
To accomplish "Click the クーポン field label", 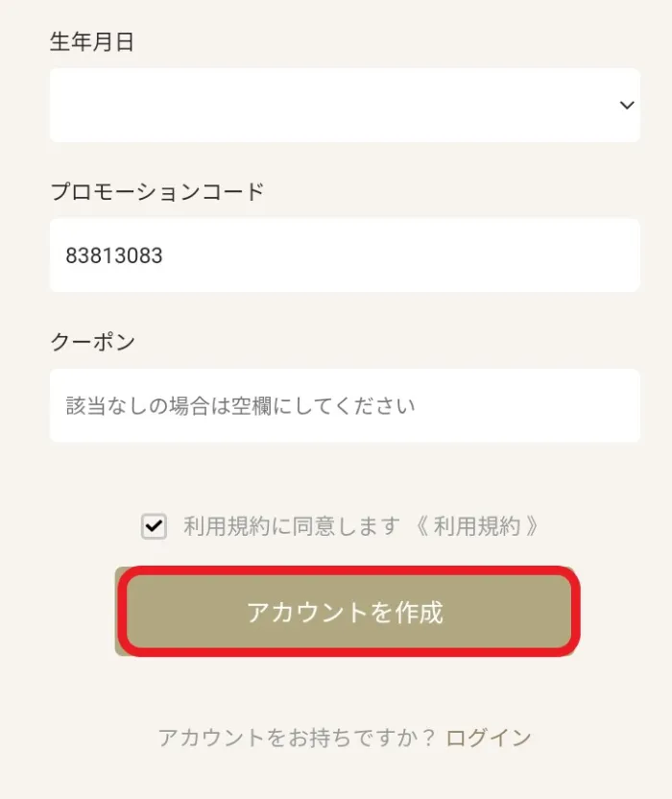I will 92,342.
